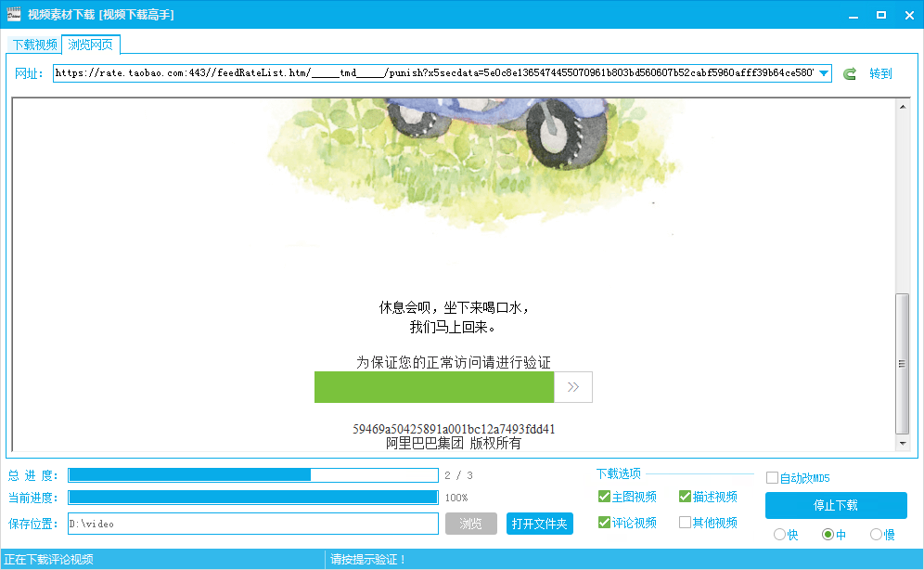Image resolution: width=924 pixels, height=570 pixels.
Task: Click the text 为保证您的正常访问请进行验证
Action: (x=454, y=362)
